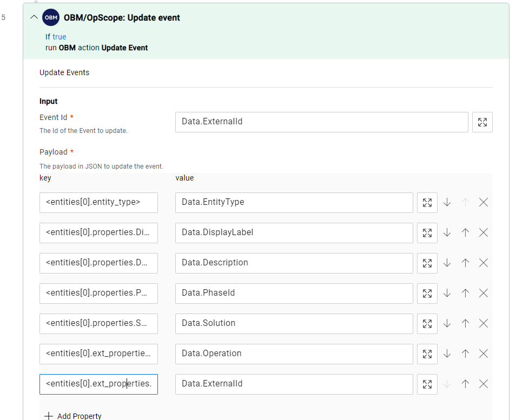
Task: Remove the Data.Operation property row
Action: pos(483,354)
